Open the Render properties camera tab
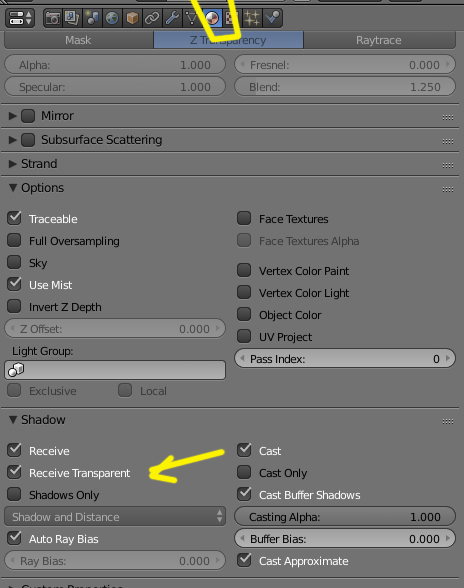The width and height of the screenshot is (464, 588). pos(53,18)
